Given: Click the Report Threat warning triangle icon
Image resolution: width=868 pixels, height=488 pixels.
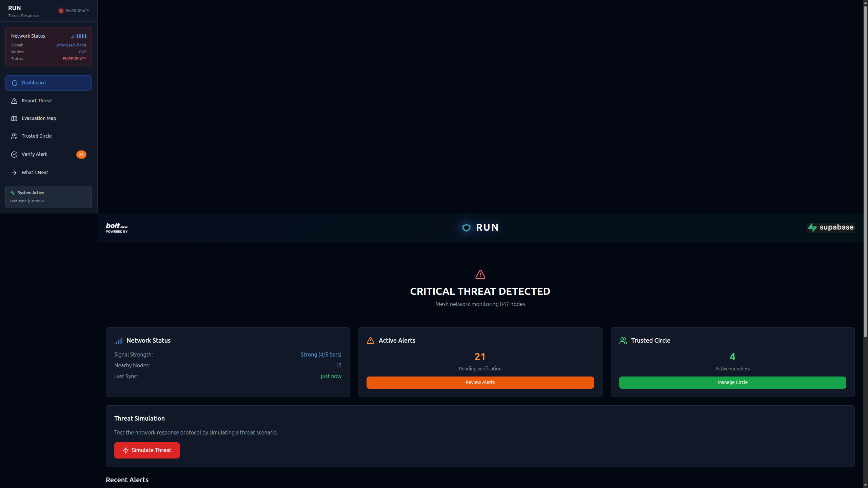Looking at the screenshot, I should tap(14, 101).
